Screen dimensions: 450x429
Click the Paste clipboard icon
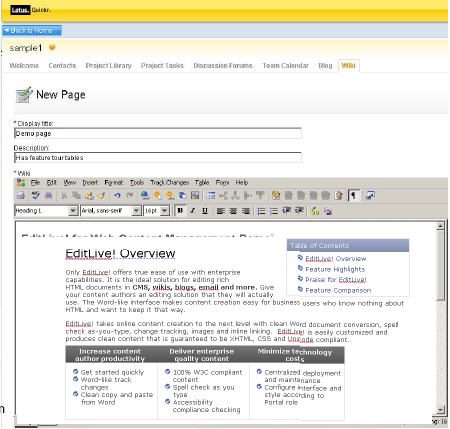click(x=89, y=196)
